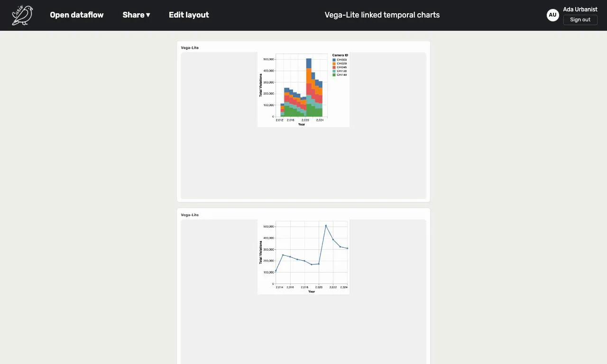Click the highest peak point on the line chart

[326, 226]
